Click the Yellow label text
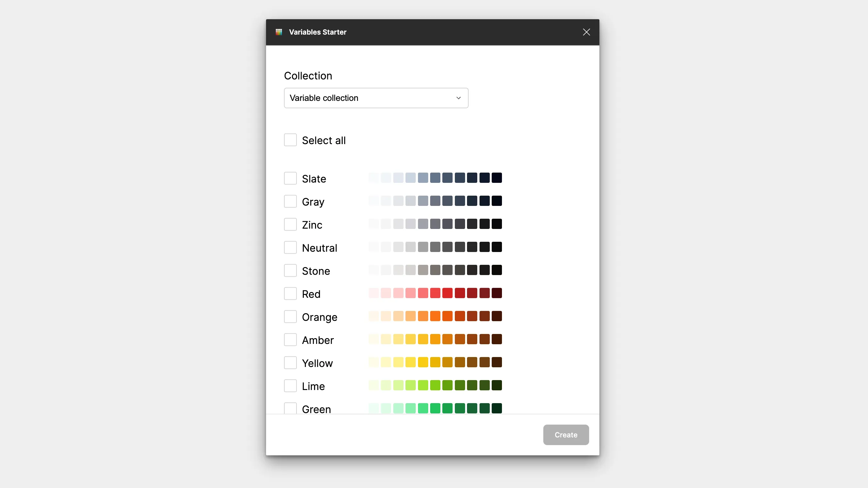The image size is (868, 488). point(317,363)
